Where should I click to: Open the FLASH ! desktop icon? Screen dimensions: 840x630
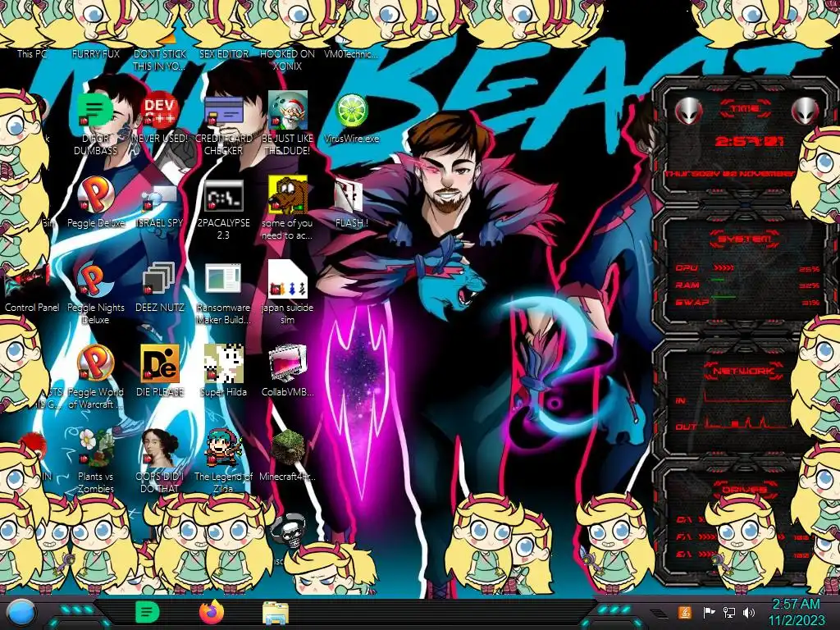pyautogui.click(x=349, y=196)
